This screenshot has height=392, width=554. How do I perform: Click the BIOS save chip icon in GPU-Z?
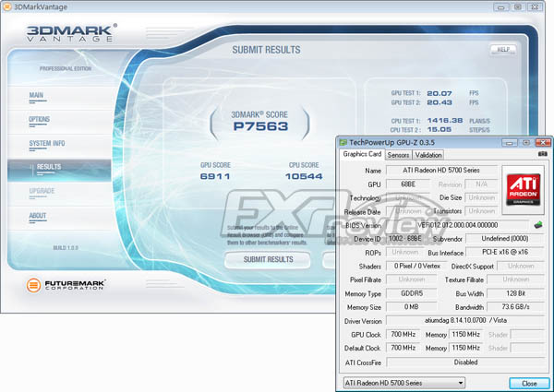click(537, 225)
